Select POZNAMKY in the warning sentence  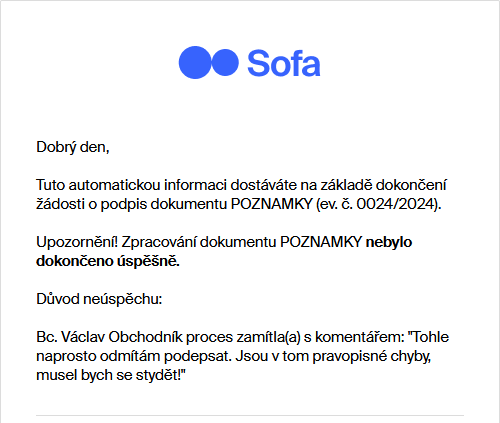click(321, 242)
